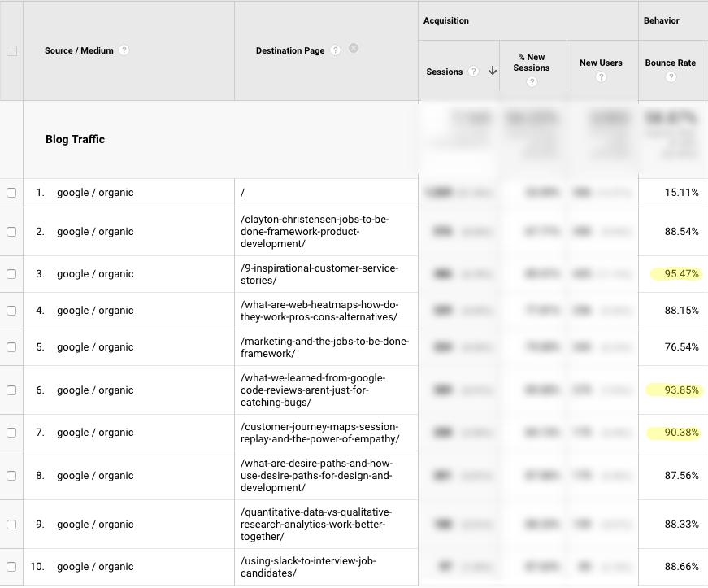
Task: Sort by Source / Medium column header
Action: point(79,50)
